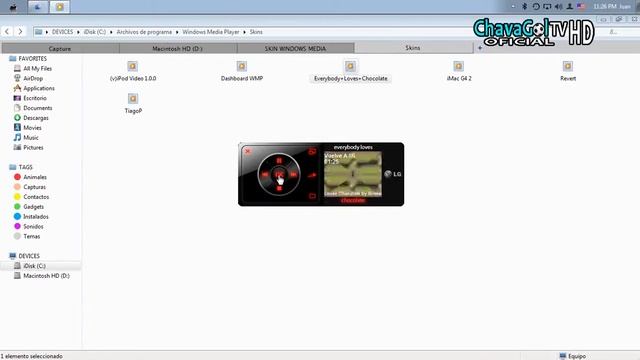
Task: Adjust the red volume ramp on skin player
Action: (312, 175)
